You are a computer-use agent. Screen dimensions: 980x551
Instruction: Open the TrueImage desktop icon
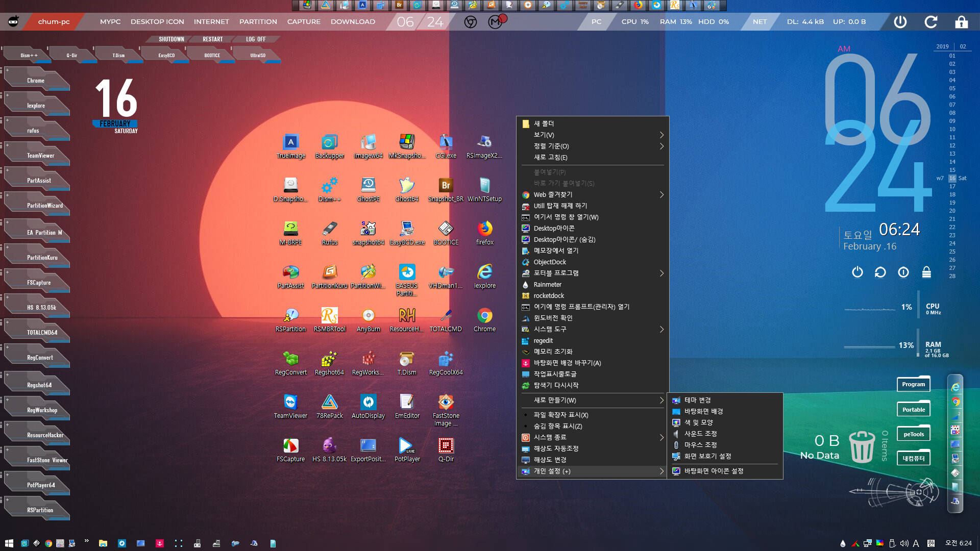290,146
